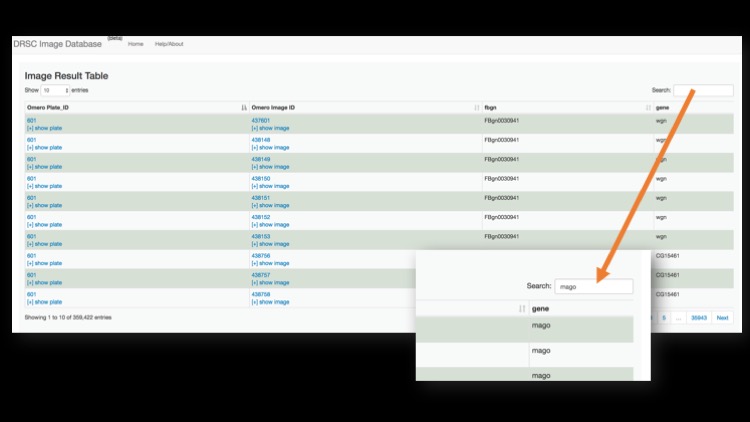Open image ID link 438148
Image resolution: width=750 pixels, height=422 pixels.
261,140
